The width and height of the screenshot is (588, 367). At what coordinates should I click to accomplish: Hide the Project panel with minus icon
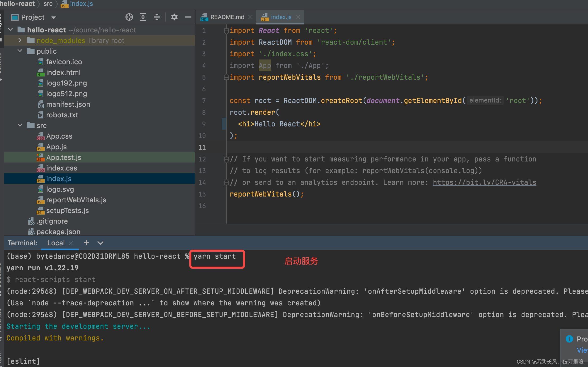coord(188,17)
